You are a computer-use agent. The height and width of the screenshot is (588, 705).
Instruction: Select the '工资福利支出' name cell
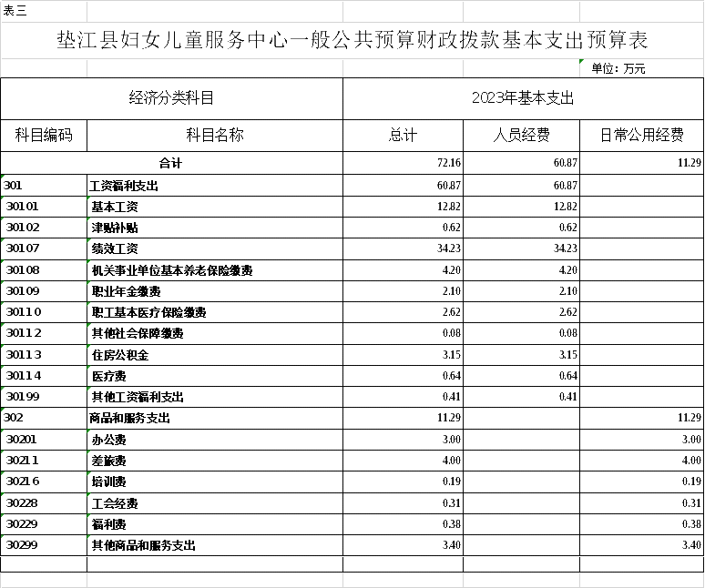click(215, 185)
